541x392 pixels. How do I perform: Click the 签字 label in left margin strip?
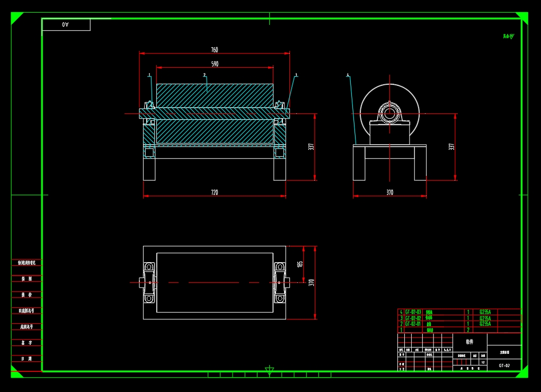[26, 343]
